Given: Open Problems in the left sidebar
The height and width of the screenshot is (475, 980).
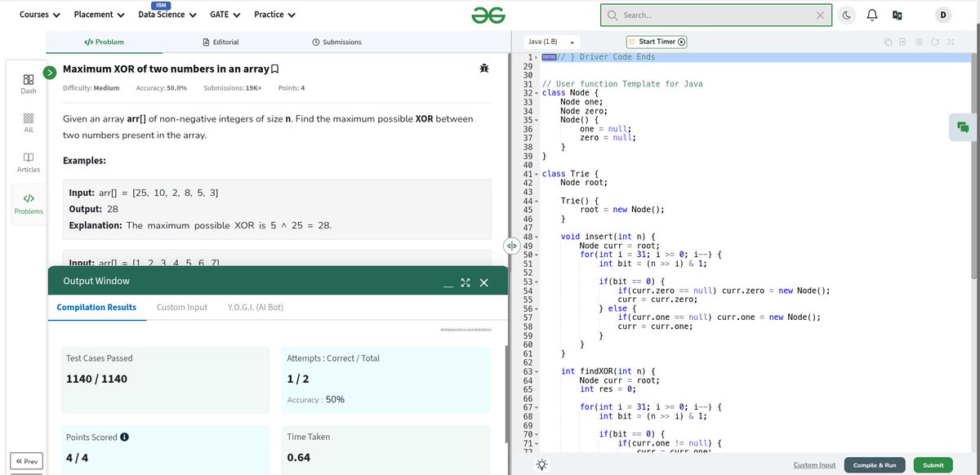Looking at the screenshot, I should tap(29, 203).
